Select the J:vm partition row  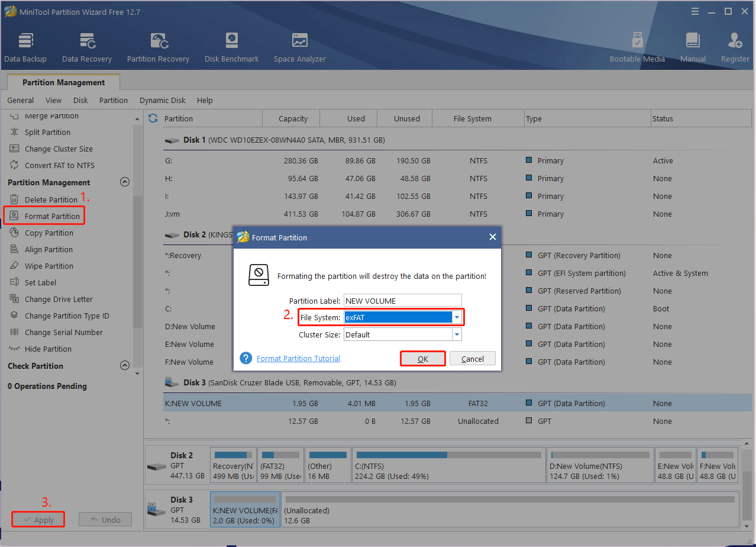pos(457,214)
